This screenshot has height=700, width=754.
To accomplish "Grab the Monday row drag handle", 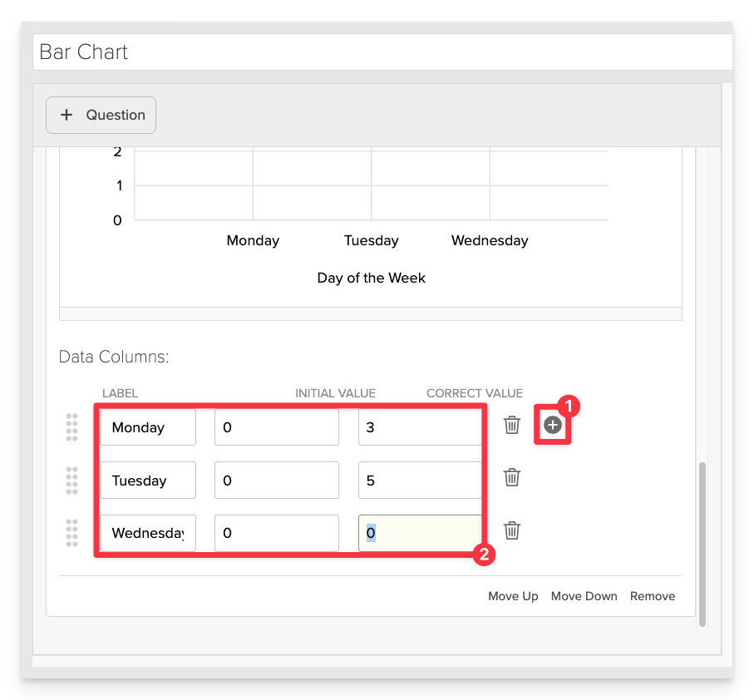I will (71, 427).
